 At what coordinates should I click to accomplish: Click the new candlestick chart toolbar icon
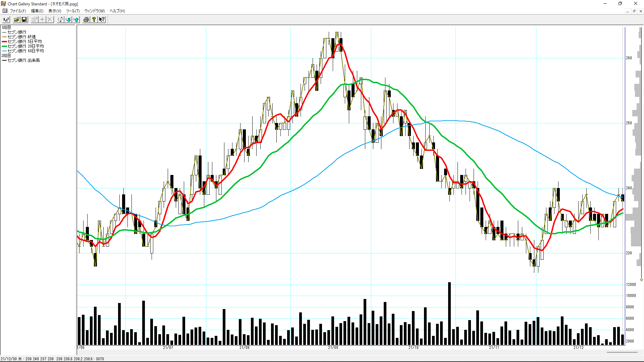[x=6, y=19]
